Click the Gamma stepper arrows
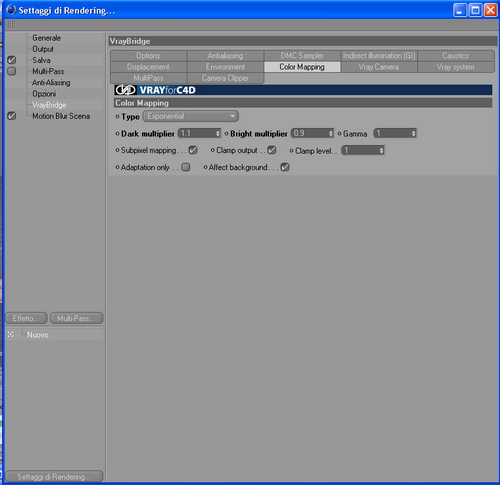 [x=413, y=133]
